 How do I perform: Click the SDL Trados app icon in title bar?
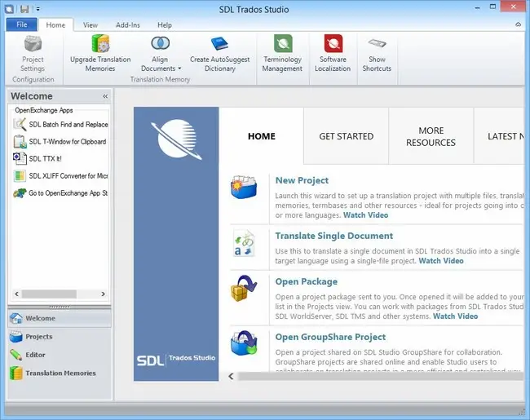coord(10,9)
